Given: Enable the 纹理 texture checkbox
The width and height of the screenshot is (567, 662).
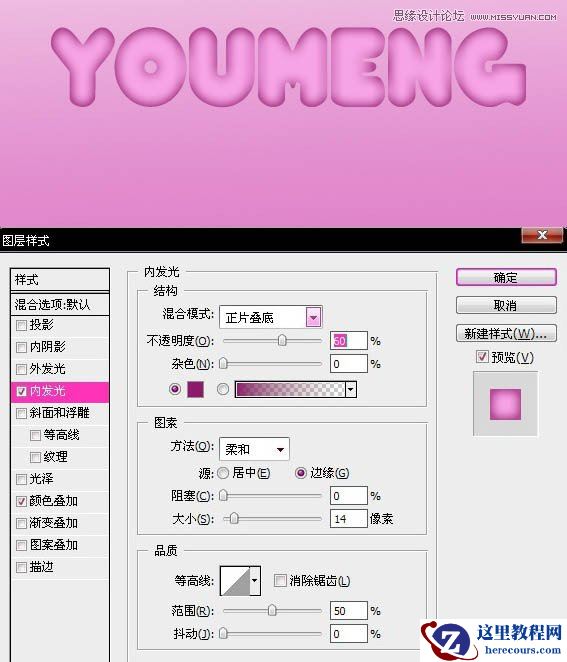Looking at the screenshot, I should pyautogui.click(x=35, y=457).
